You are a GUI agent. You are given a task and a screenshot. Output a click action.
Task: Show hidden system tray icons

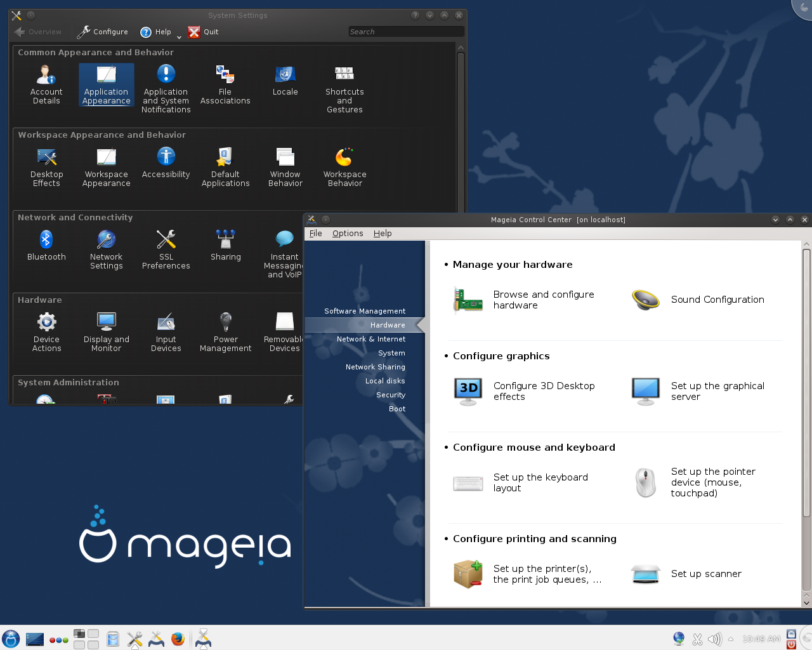[731, 639]
